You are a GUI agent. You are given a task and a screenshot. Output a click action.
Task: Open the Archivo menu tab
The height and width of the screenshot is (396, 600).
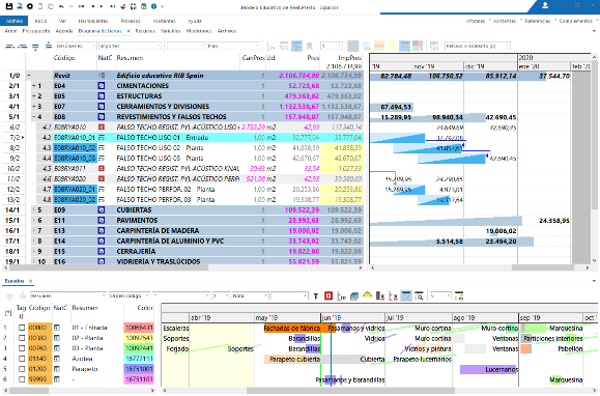14,21
